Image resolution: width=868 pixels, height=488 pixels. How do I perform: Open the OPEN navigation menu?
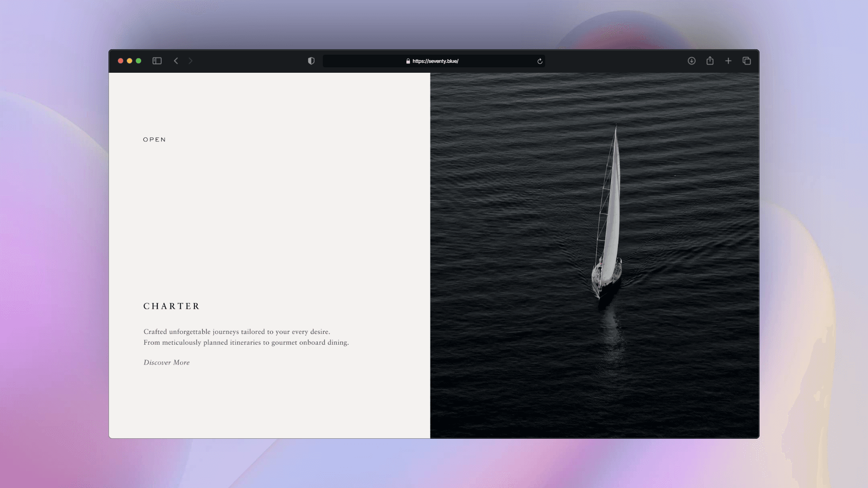(x=154, y=139)
